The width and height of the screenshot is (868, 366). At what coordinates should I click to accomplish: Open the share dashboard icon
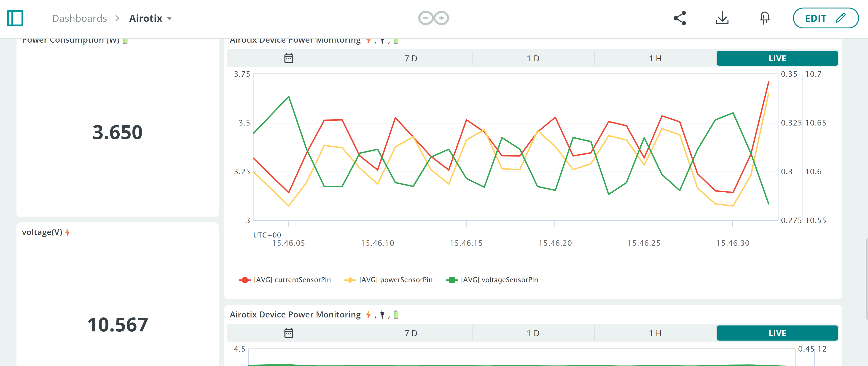click(x=679, y=18)
